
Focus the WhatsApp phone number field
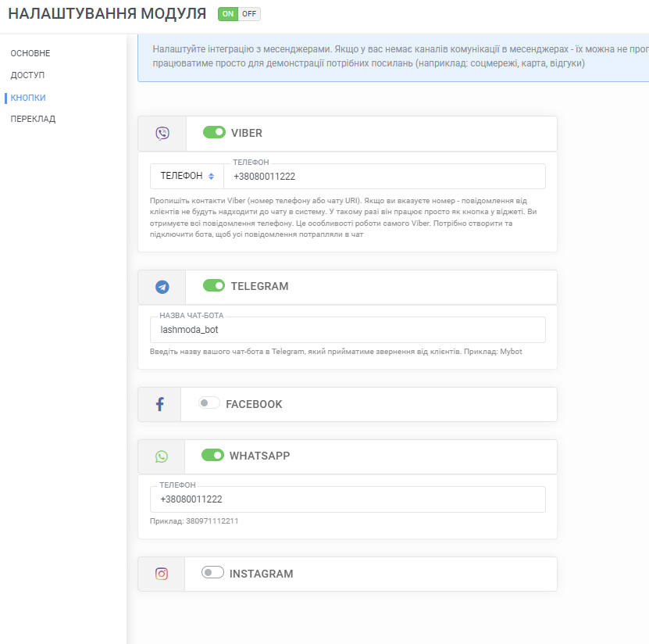pos(348,499)
